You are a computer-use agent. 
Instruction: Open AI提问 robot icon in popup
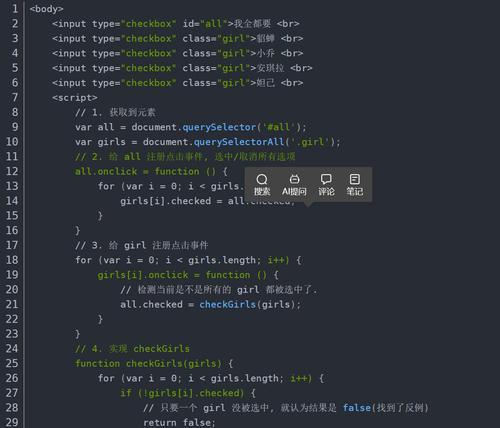(294, 179)
